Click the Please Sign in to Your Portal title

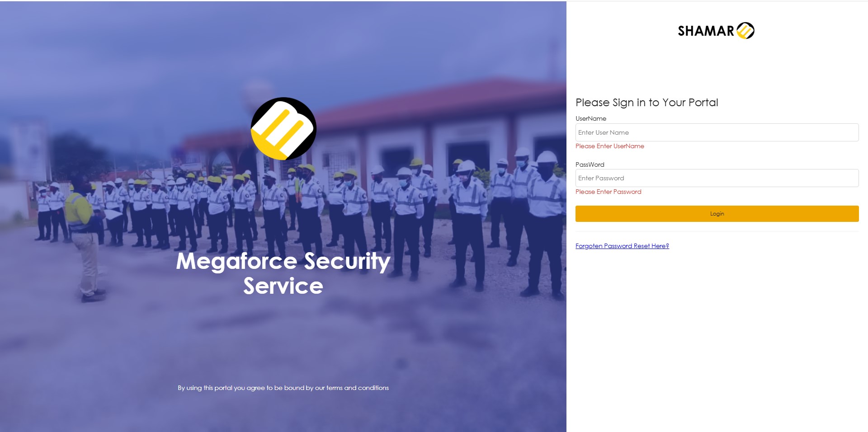coord(647,103)
